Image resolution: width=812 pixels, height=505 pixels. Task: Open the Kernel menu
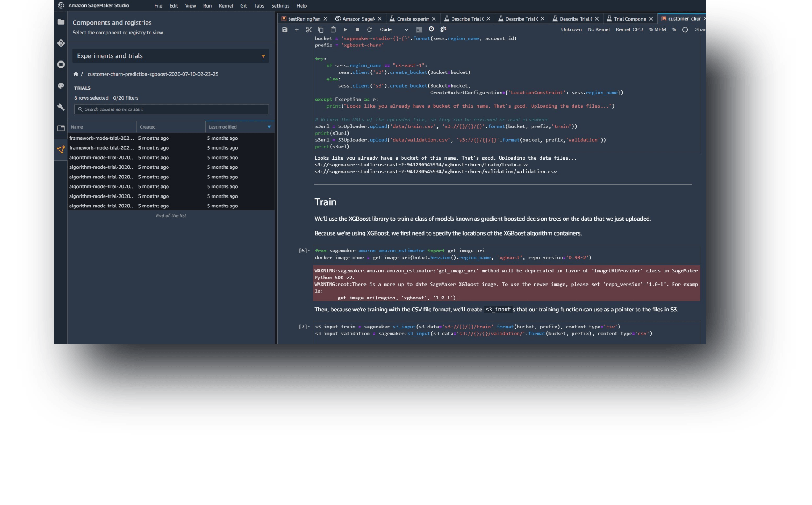226,6
